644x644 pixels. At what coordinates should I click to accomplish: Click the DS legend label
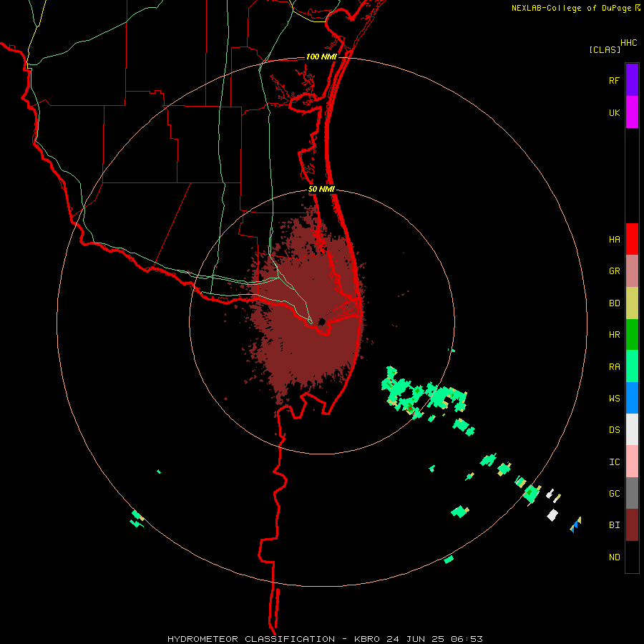pos(614,430)
